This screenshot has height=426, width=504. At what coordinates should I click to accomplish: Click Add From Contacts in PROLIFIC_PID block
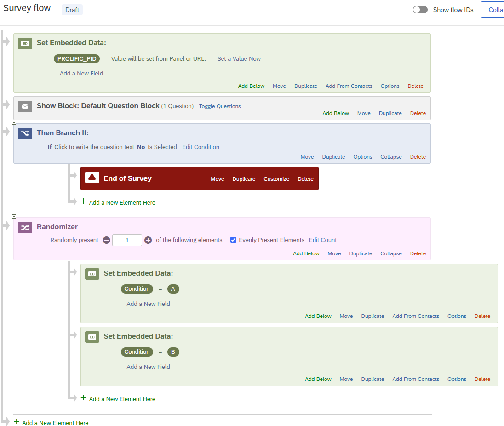coord(349,86)
